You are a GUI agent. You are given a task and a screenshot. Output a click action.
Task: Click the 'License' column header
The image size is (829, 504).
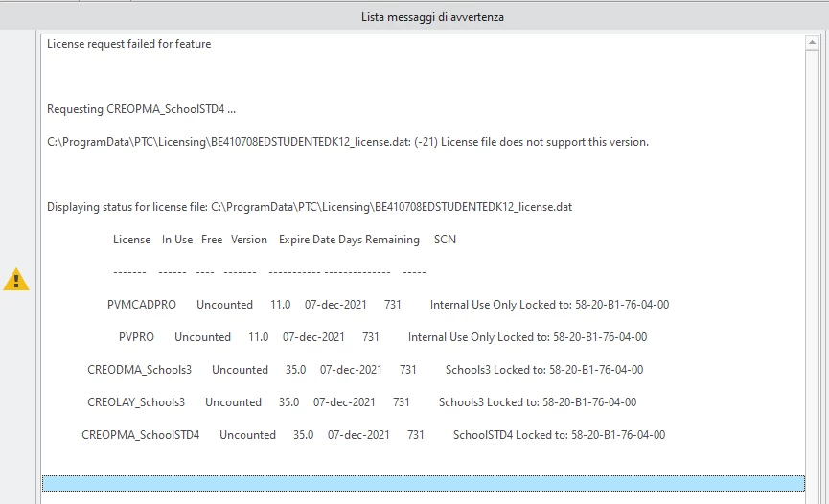click(131, 240)
